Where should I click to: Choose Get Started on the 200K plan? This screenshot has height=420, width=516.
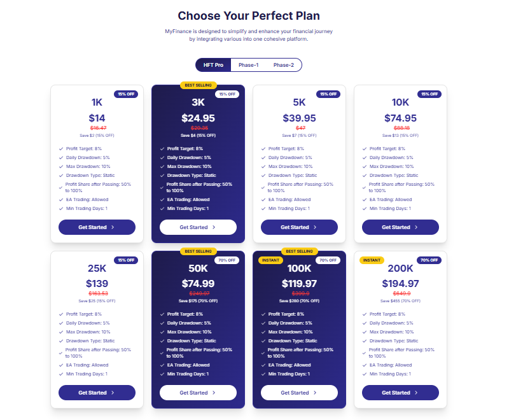pos(400,393)
